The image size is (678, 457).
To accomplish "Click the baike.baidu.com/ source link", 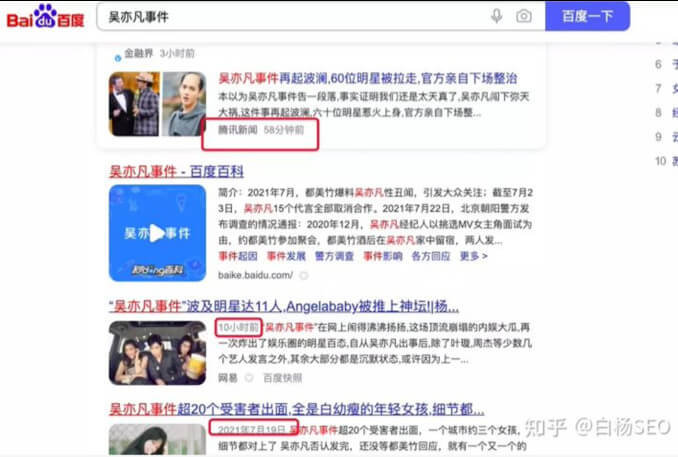I will [256, 275].
